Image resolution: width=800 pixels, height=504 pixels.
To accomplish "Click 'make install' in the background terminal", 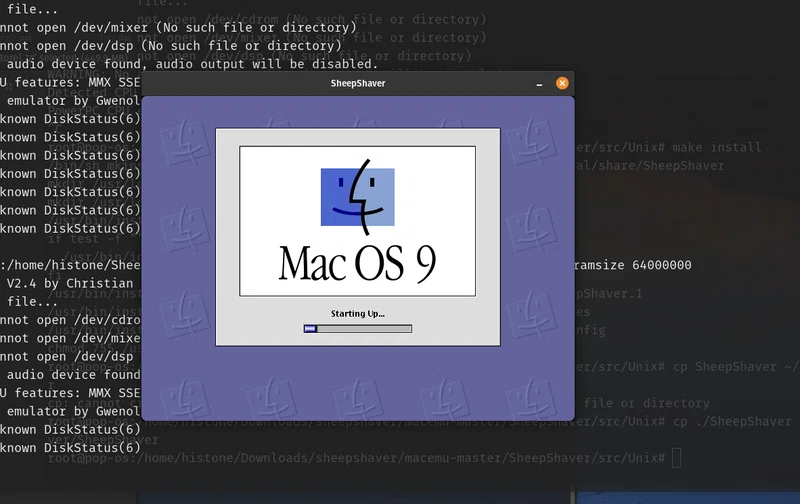I will point(717,147).
